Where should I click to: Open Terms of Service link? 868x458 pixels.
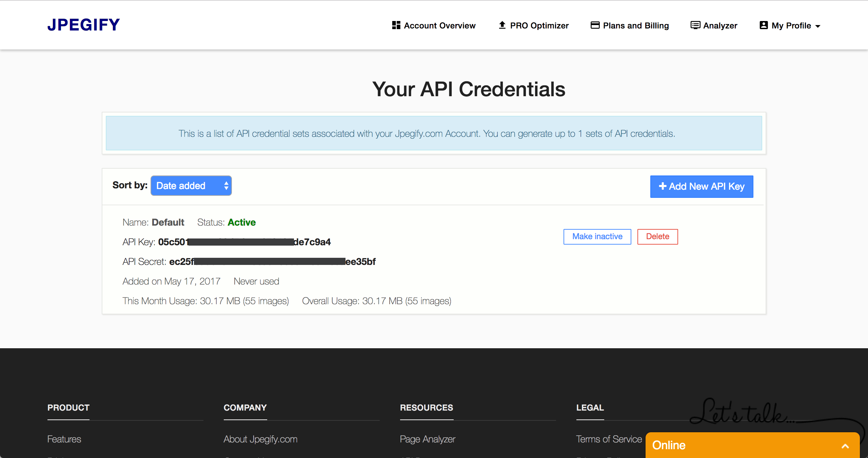coord(609,439)
